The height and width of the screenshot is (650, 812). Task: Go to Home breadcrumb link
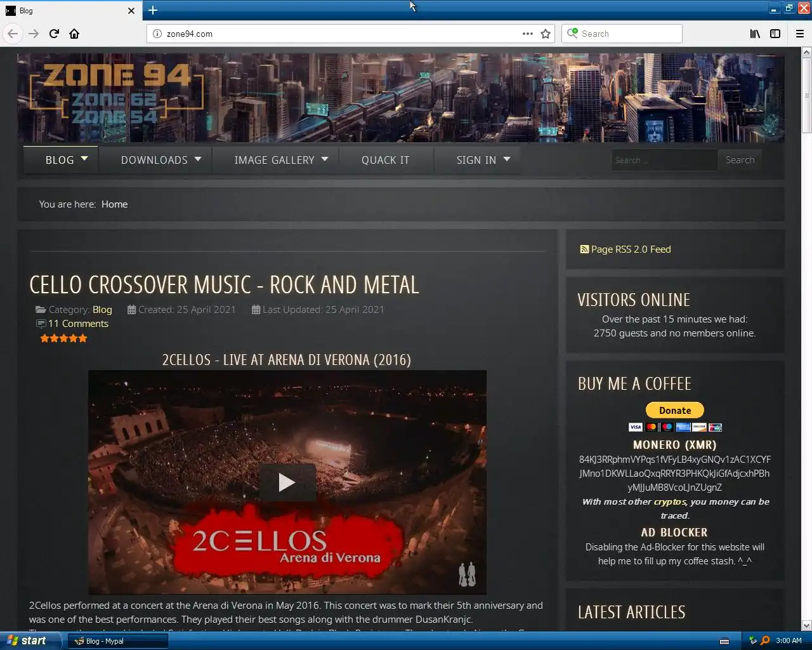pos(114,204)
